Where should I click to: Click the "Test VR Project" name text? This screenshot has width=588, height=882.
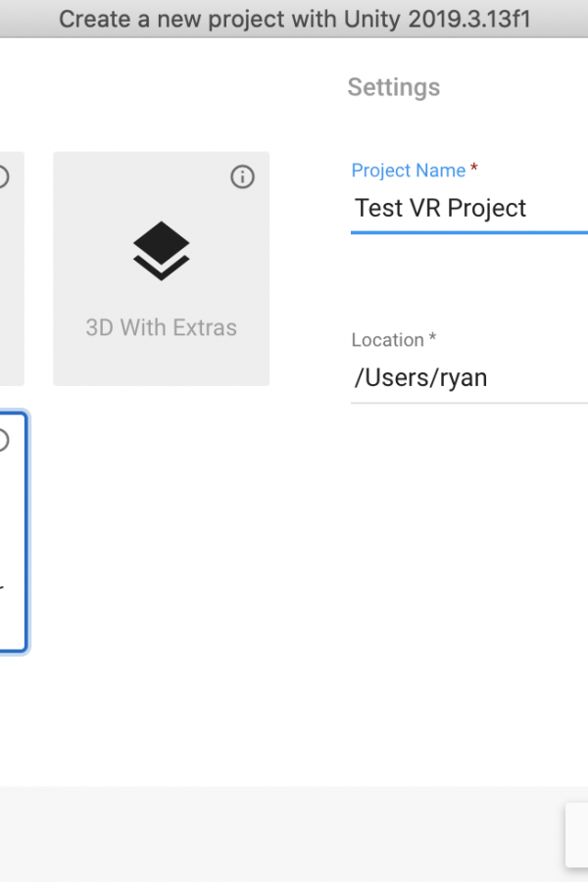441,208
